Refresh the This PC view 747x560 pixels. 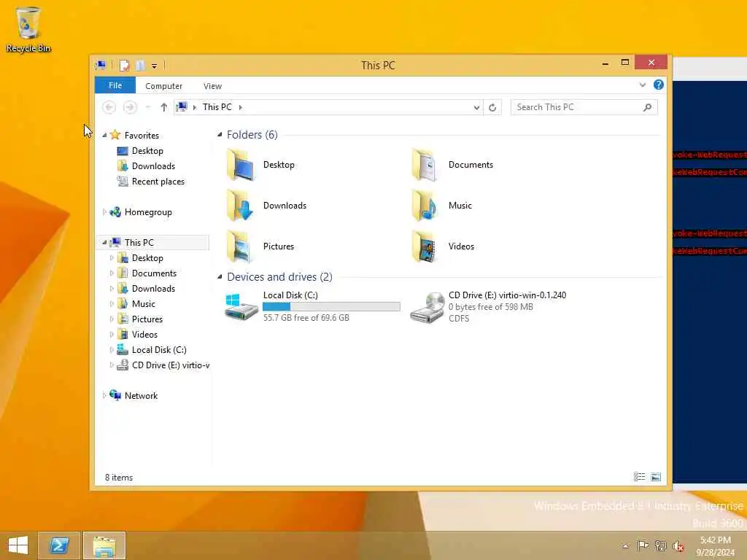click(492, 108)
